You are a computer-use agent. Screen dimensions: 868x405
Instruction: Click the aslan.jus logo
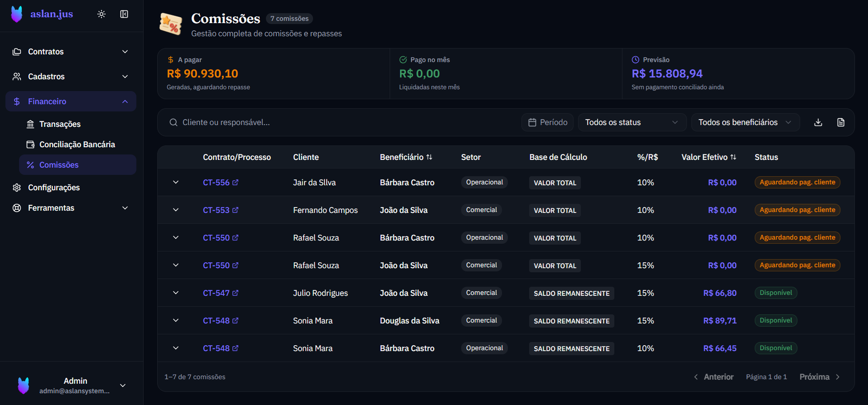(42, 14)
